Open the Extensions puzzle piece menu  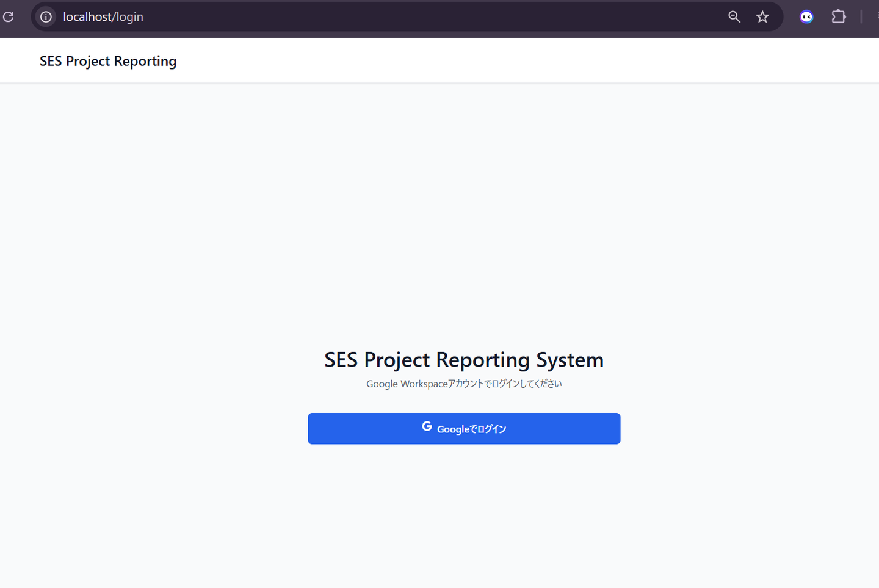pyautogui.click(x=839, y=17)
